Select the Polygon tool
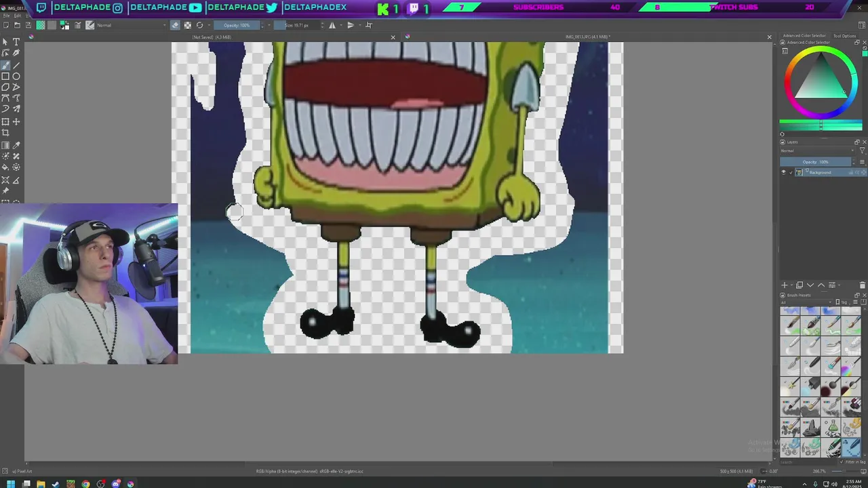This screenshot has width=868, height=488. click(x=5, y=87)
